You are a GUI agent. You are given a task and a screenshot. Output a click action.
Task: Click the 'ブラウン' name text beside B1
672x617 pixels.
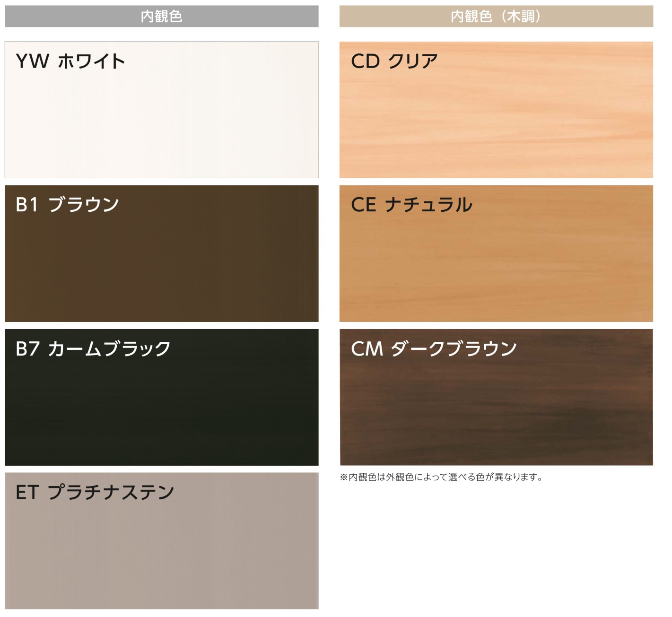pyautogui.click(x=84, y=205)
